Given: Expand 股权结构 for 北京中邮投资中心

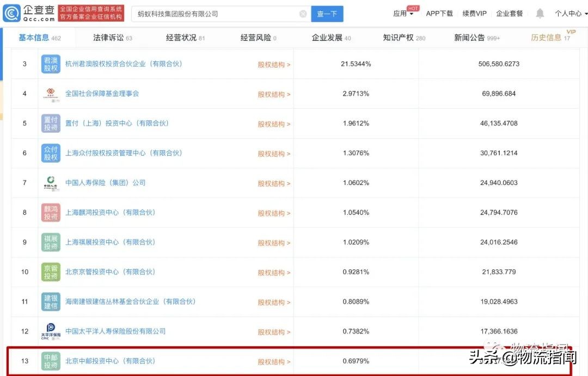Looking at the screenshot, I should 274,361.
